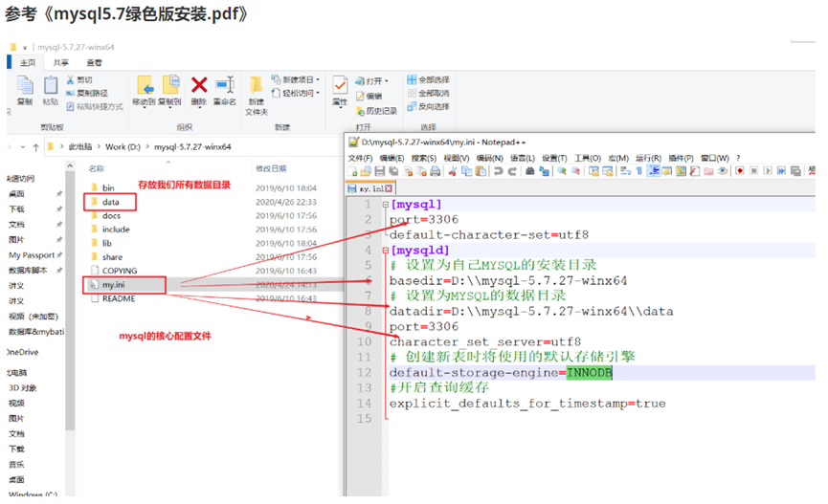Click the 名称 column header
The image size is (828, 504).
click(97, 168)
